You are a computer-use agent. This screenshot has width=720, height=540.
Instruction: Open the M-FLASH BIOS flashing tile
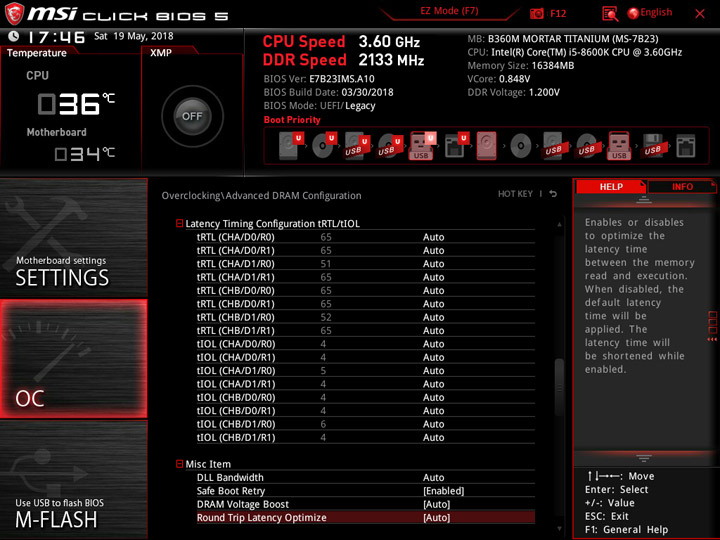pos(73,480)
